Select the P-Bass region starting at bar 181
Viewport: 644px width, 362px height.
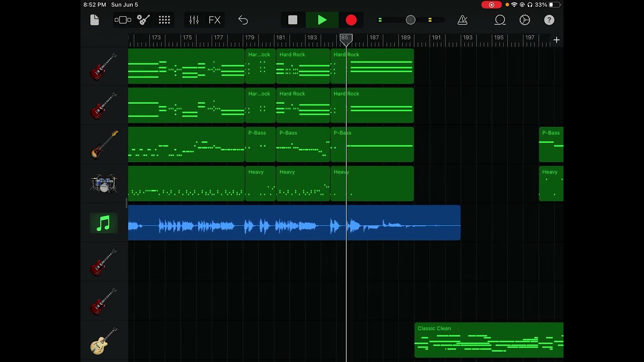click(x=303, y=145)
